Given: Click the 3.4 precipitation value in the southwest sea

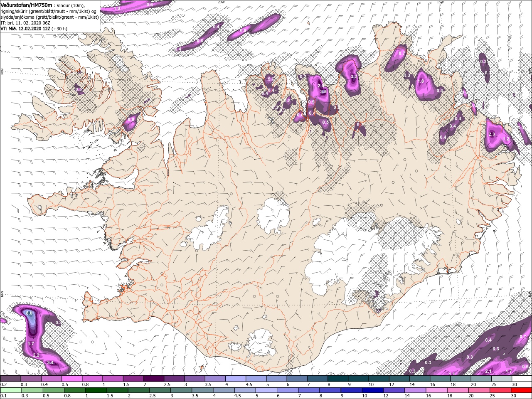Looking at the screenshot, I should coord(50,363).
